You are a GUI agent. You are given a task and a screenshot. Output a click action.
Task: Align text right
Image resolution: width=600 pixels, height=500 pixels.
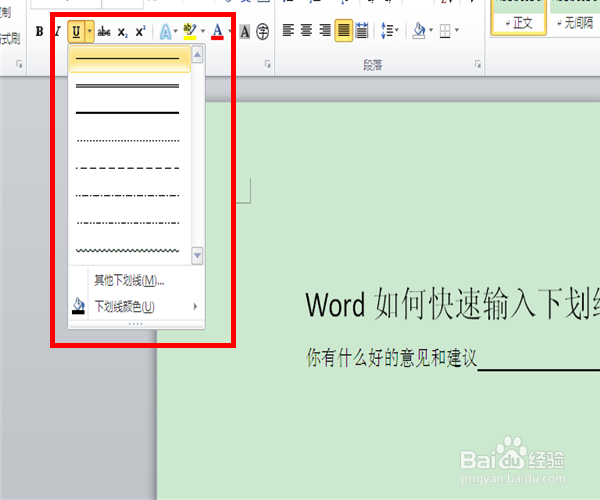click(325, 30)
